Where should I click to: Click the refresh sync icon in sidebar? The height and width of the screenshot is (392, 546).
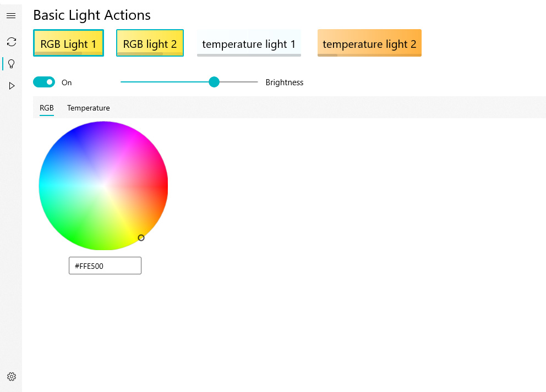(x=11, y=42)
